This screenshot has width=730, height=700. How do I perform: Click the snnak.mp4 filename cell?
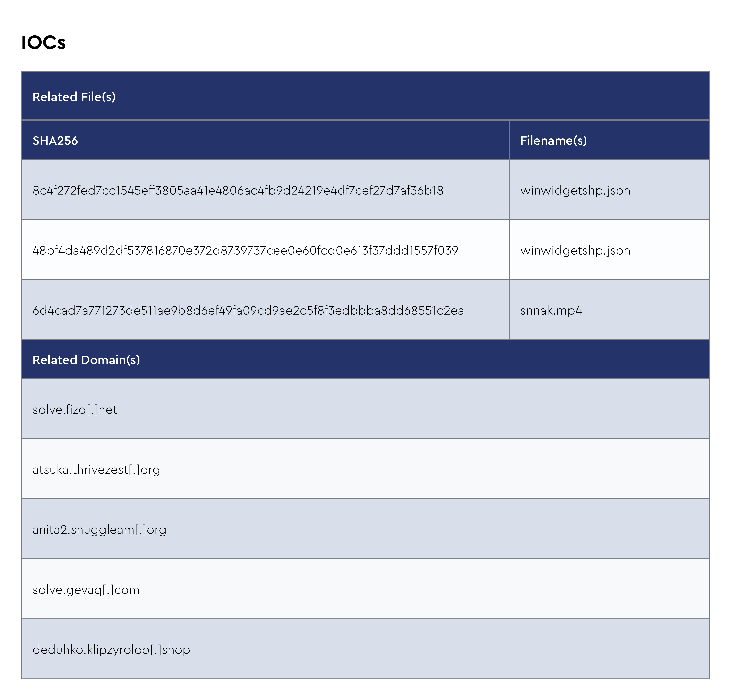tap(551, 310)
